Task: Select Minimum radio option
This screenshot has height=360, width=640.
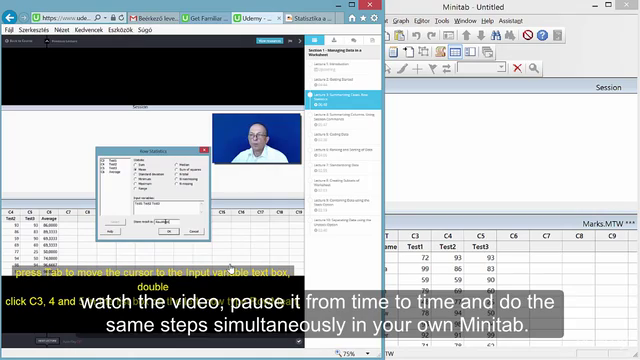Action: click(x=136, y=179)
